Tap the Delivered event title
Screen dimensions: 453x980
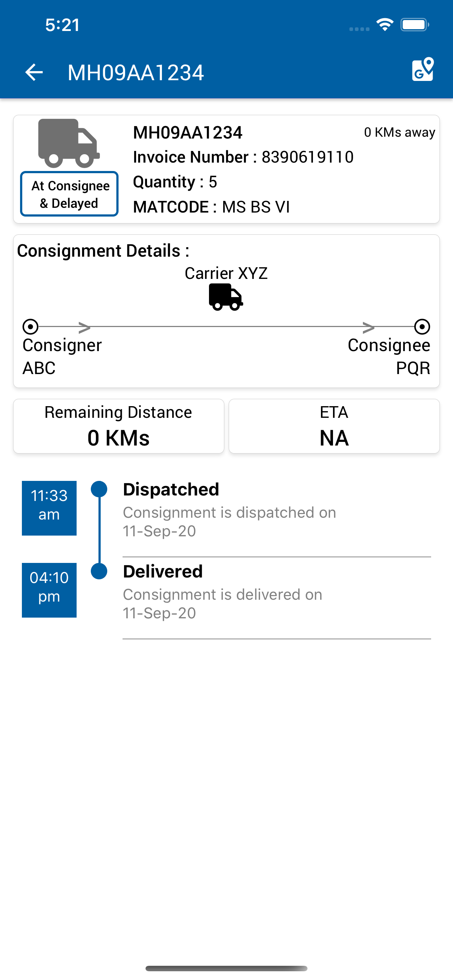163,571
